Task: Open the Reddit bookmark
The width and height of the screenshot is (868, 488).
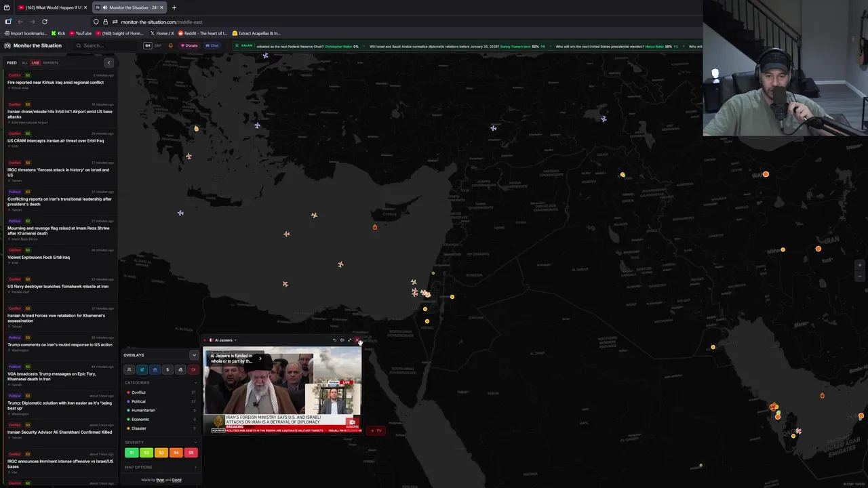Action: [x=203, y=33]
